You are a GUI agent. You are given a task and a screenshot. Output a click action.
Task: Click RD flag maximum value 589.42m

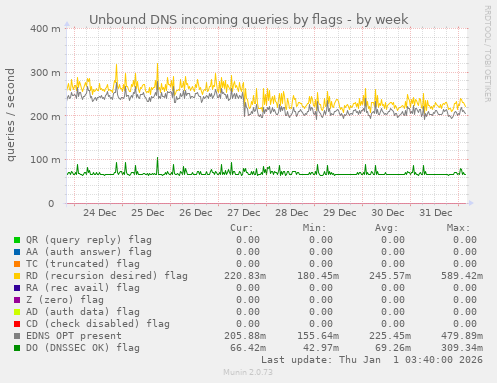click(462, 276)
